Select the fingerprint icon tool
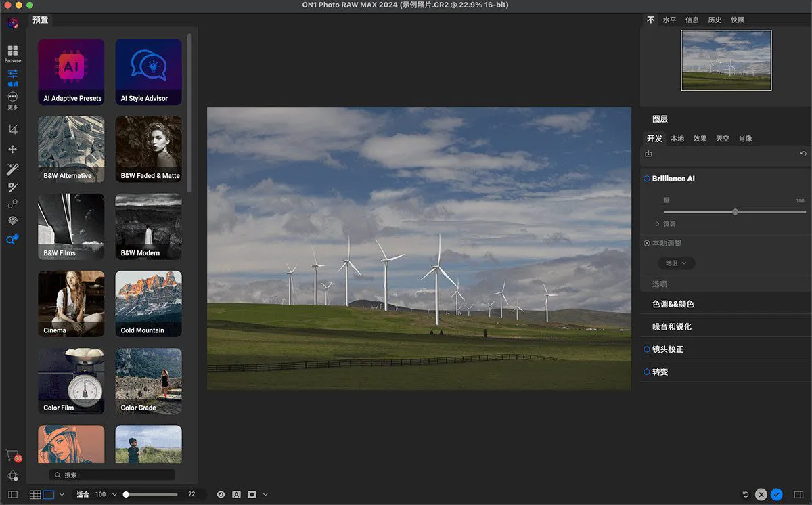The width and height of the screenshot is (812, 505). [13, 221]
